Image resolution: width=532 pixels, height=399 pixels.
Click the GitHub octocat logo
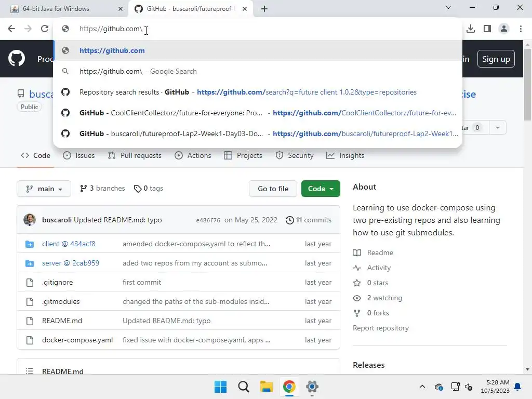[x=17, y=59]
